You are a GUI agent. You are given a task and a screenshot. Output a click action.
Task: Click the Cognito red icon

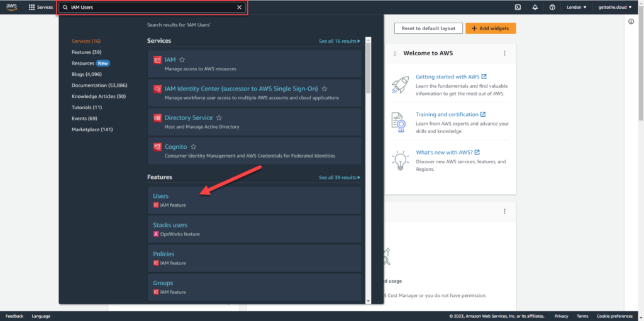[157, 147]
